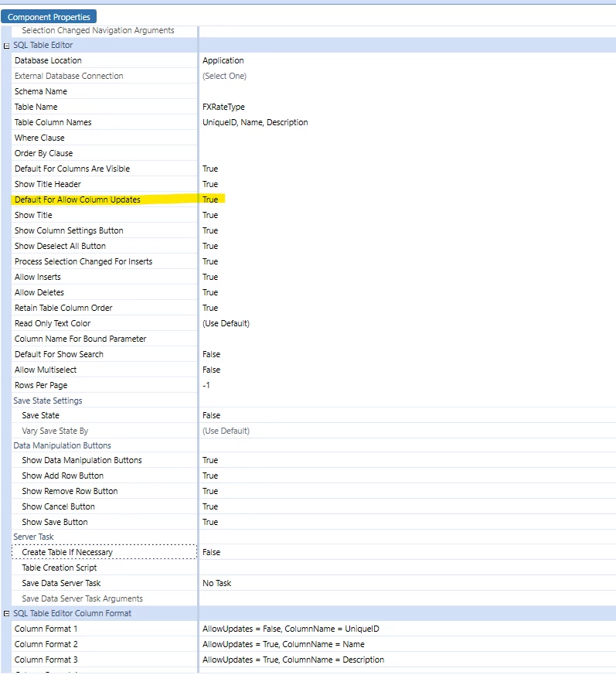616x675 pixels.
Task: Select the Server Task group header
Action: [33, 537]
